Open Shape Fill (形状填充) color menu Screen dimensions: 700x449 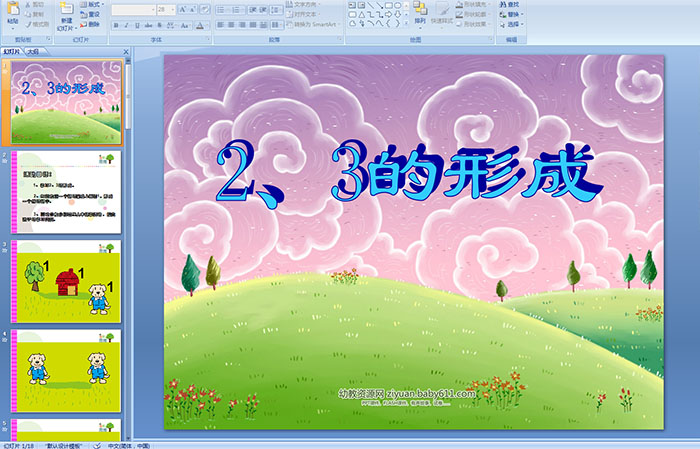point(473,4)
